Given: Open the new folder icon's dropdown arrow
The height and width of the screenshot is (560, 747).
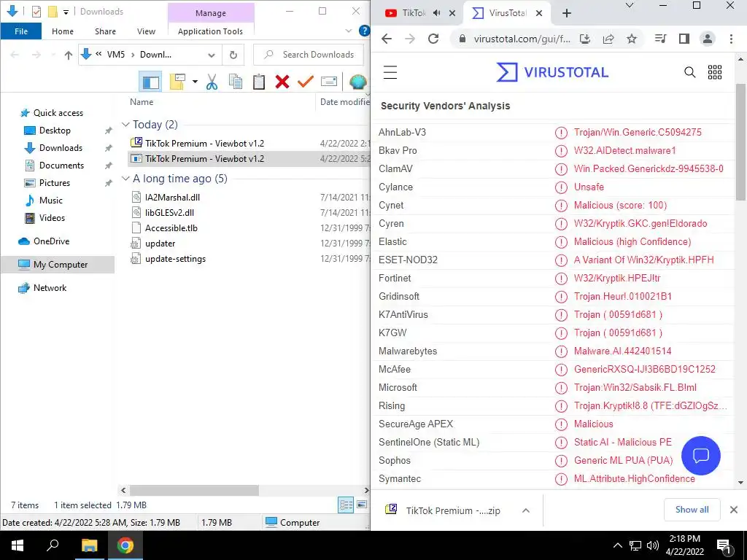Looking at the screenshot, I should (195, 82).
